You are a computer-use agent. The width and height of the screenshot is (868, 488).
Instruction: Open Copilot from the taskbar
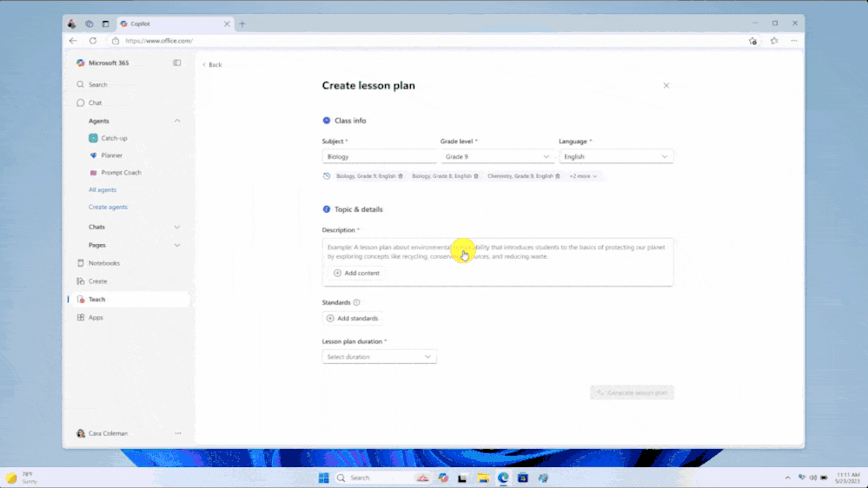coord(443,478)
